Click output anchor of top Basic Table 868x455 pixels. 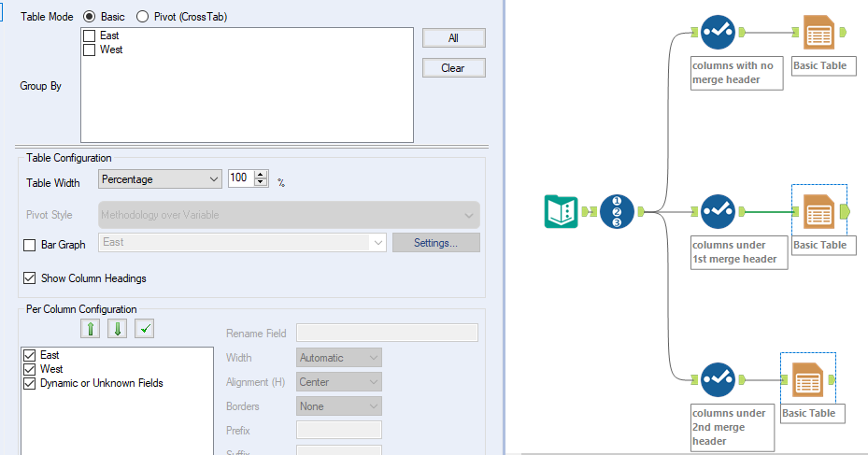point(843,32)
